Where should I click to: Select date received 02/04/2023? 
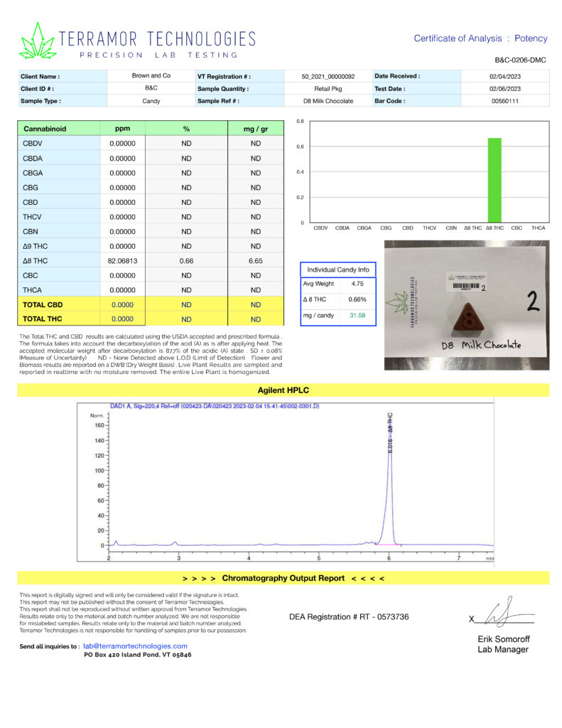pyautogui.click(x=505, y=77)
